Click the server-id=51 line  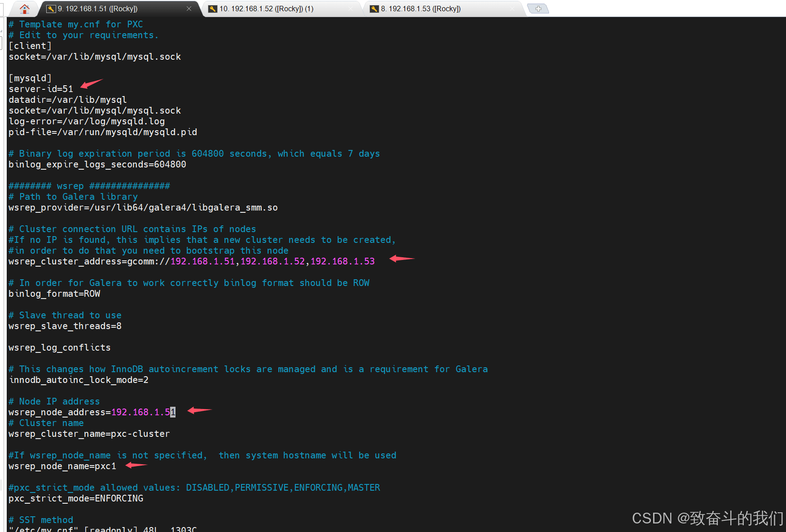[41, 89]
